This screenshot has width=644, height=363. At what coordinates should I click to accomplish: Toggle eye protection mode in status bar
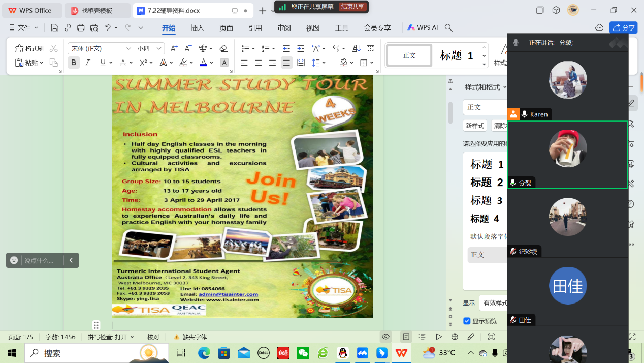pos(386,337)
